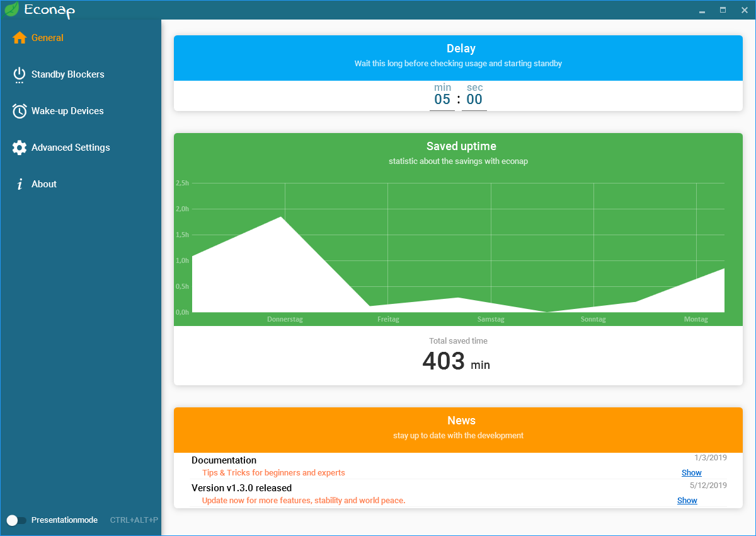
Task: Click the About info icon
Action: (20, 184)
